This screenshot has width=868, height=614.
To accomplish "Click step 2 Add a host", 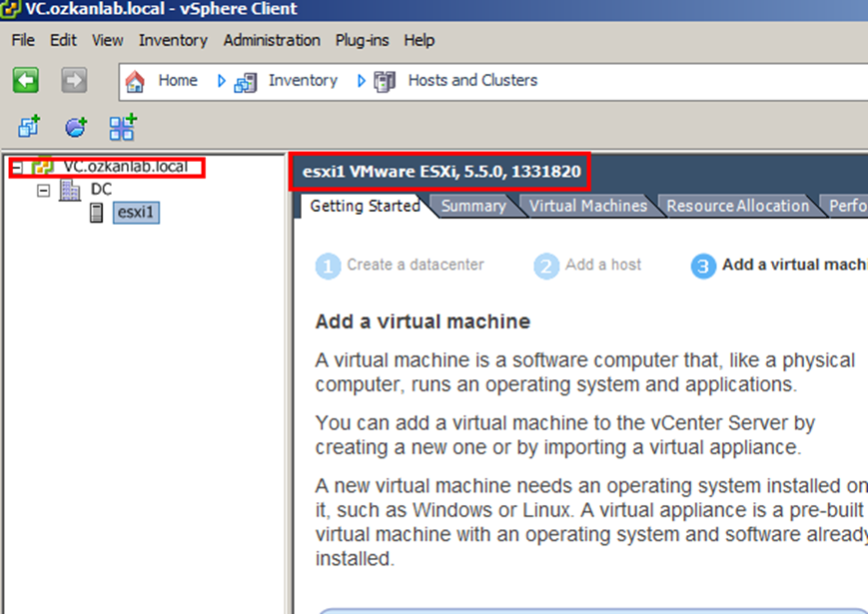I will tap(587, 266).
